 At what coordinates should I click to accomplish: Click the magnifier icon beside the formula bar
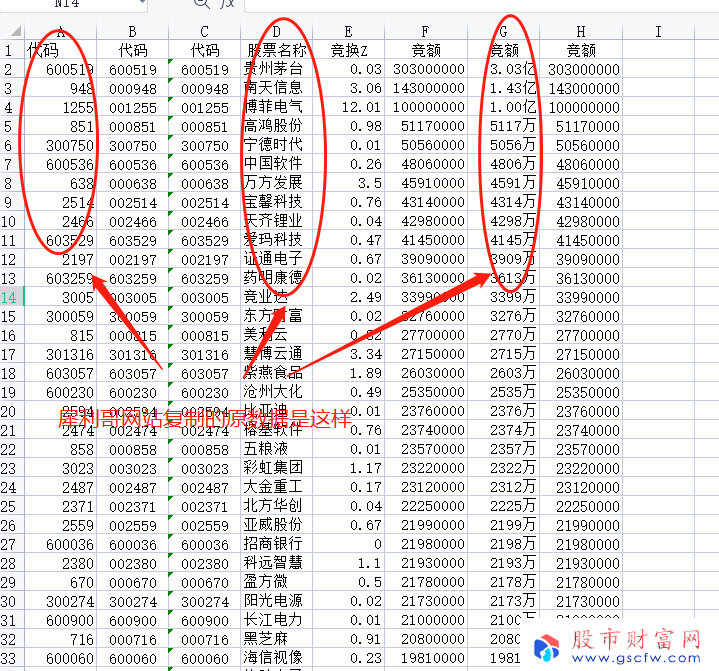pyautogui.click(x=201, y=4)
